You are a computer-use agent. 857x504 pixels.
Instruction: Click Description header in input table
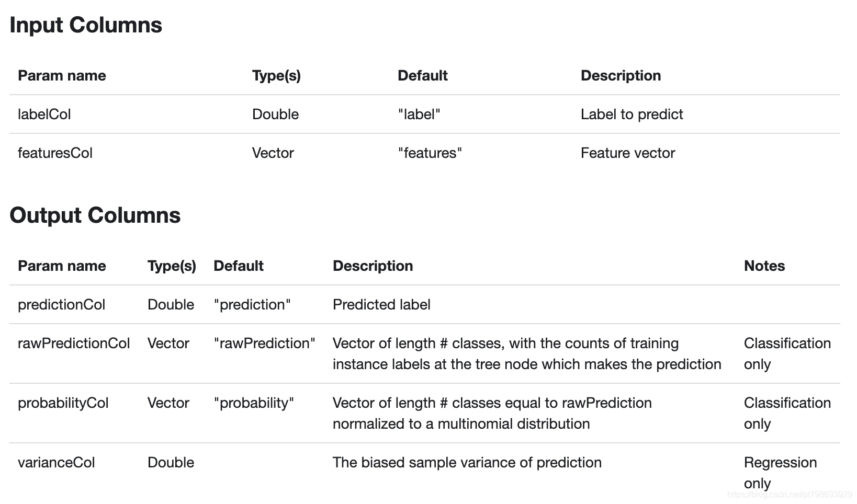pyautogui.click(x=621, y=76)
